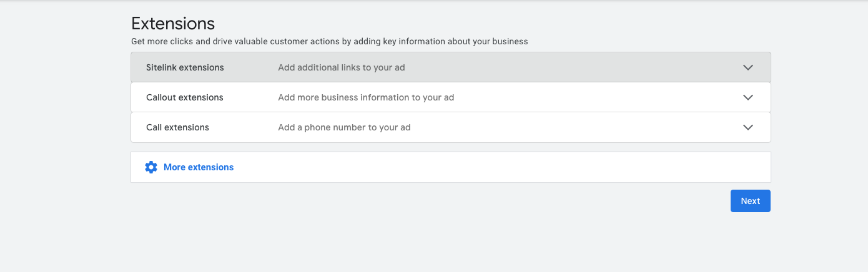The image size is (868, 272).
Task: Click "Add additional links to your ad" text
Action: pos(342,67)
